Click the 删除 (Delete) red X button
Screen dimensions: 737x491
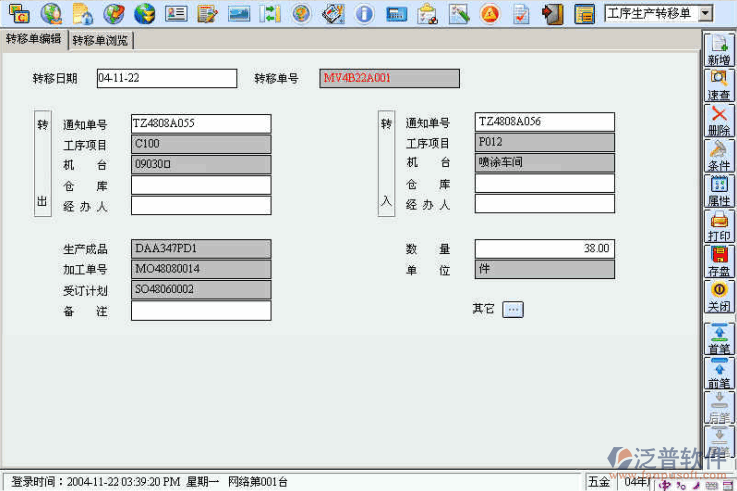click(718, 120)
